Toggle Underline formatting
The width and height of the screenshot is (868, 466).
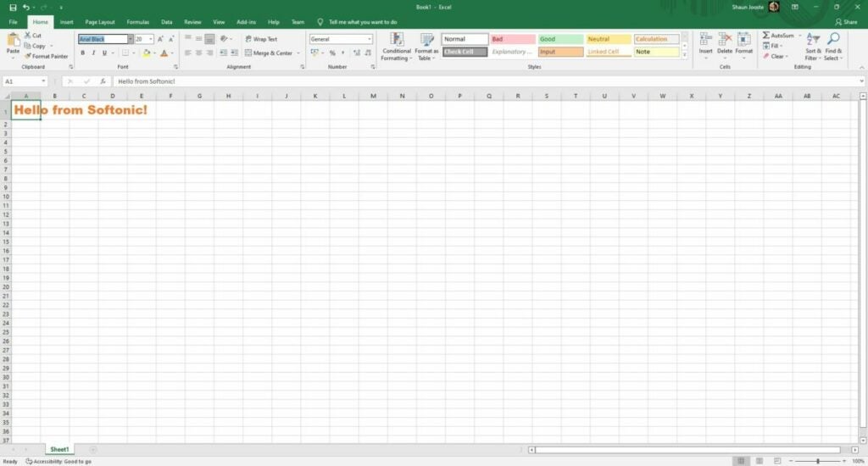click(104, 53)
